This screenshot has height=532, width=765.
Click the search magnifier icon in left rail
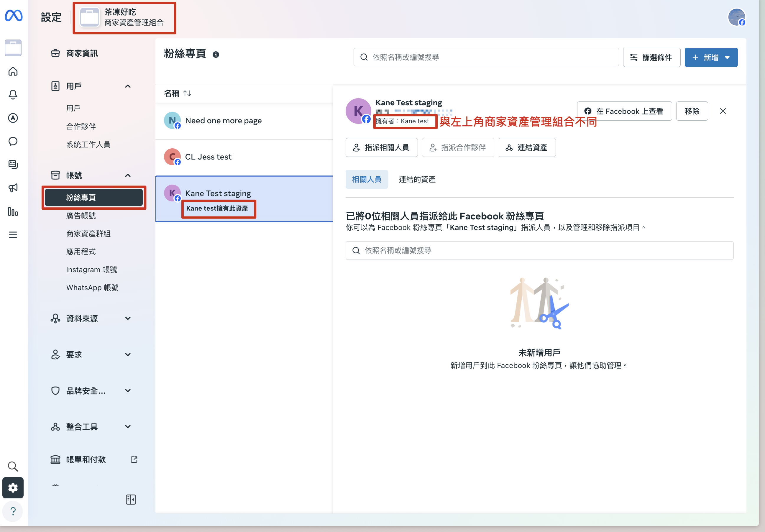click(13, 466)
